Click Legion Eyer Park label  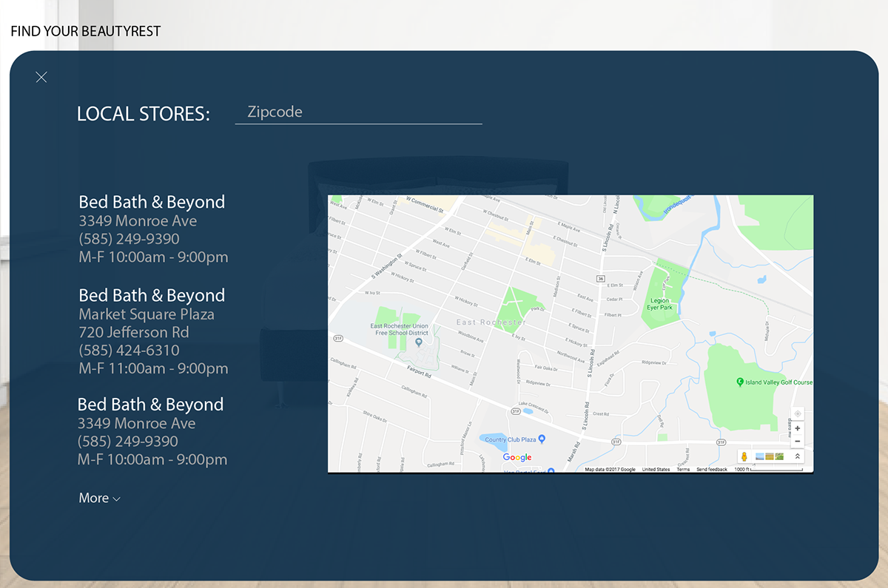[x=659, y=304]
